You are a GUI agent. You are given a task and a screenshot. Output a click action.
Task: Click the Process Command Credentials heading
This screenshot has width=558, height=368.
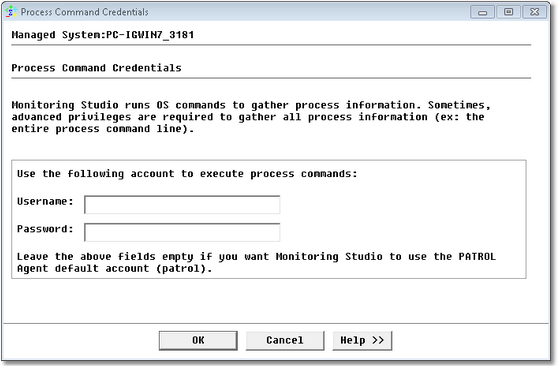[96, 68]
